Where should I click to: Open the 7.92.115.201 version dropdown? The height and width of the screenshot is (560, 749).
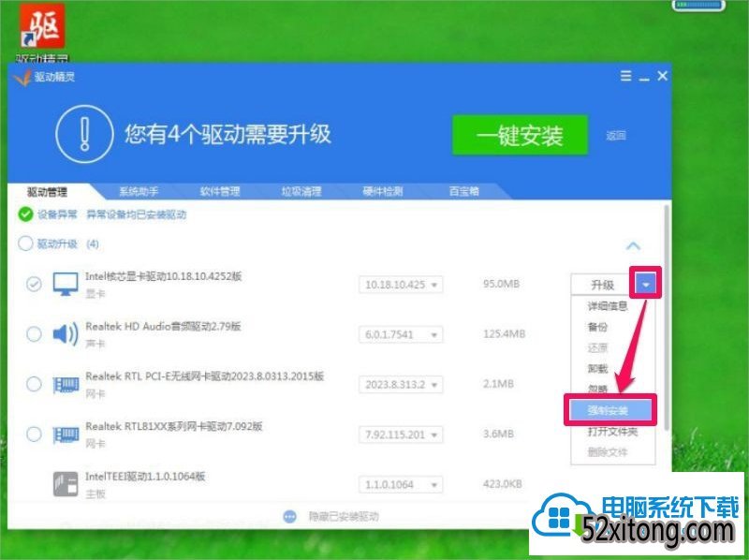coord(401,435)
